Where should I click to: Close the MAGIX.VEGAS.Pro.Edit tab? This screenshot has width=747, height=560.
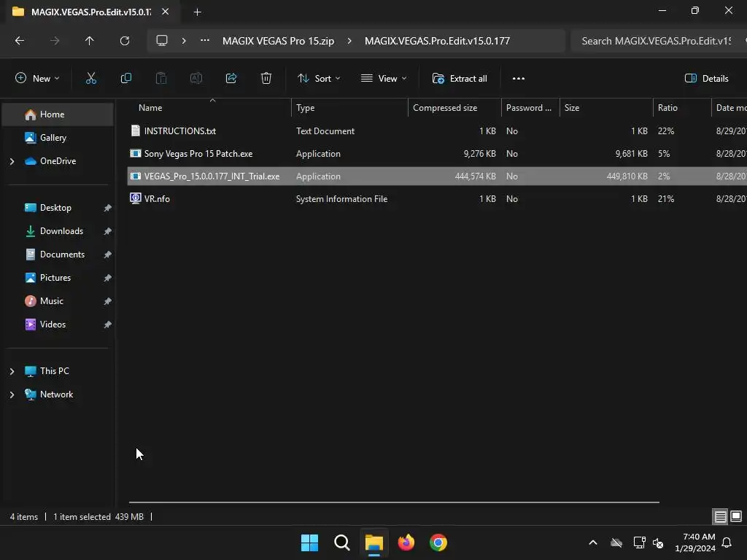(165, 12)
